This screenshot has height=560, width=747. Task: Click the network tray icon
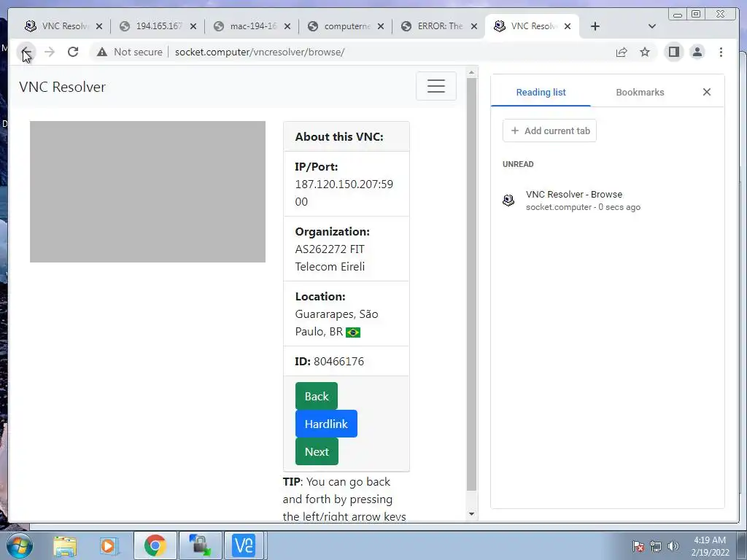point(656,546)
